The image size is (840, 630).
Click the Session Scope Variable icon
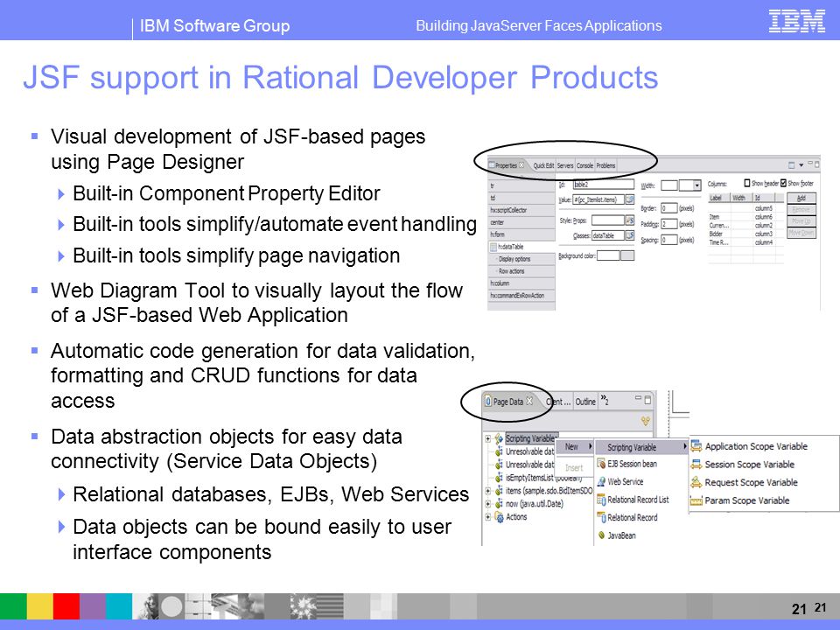coord(696,465)
